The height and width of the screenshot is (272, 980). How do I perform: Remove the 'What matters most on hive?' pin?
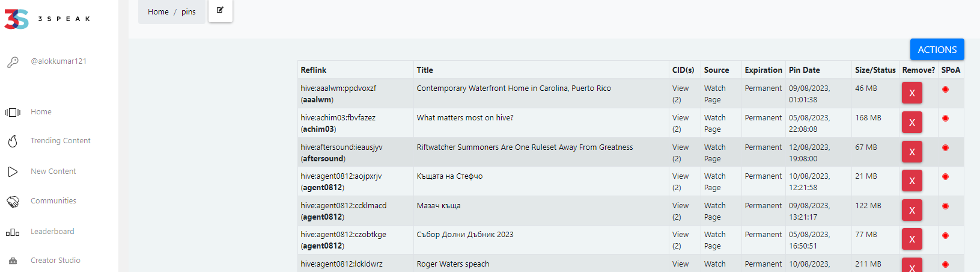(x=912, y=123)
